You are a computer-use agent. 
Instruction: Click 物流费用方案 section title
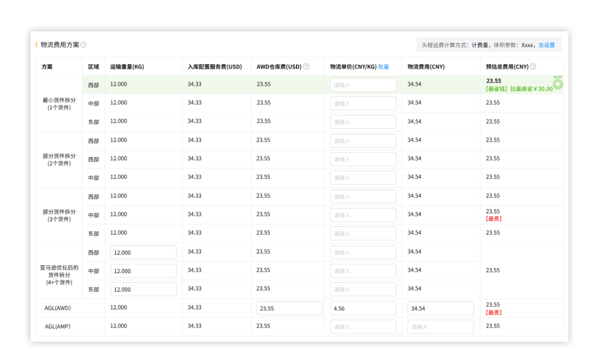[60, 45]
